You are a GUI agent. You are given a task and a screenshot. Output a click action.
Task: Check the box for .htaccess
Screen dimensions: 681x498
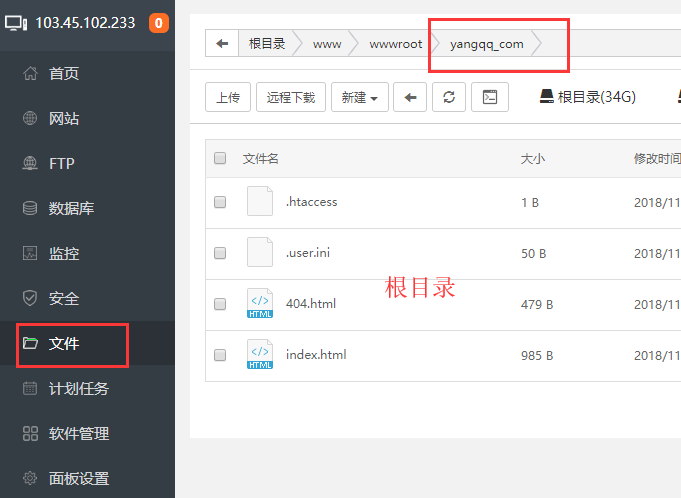coord(220,202)
